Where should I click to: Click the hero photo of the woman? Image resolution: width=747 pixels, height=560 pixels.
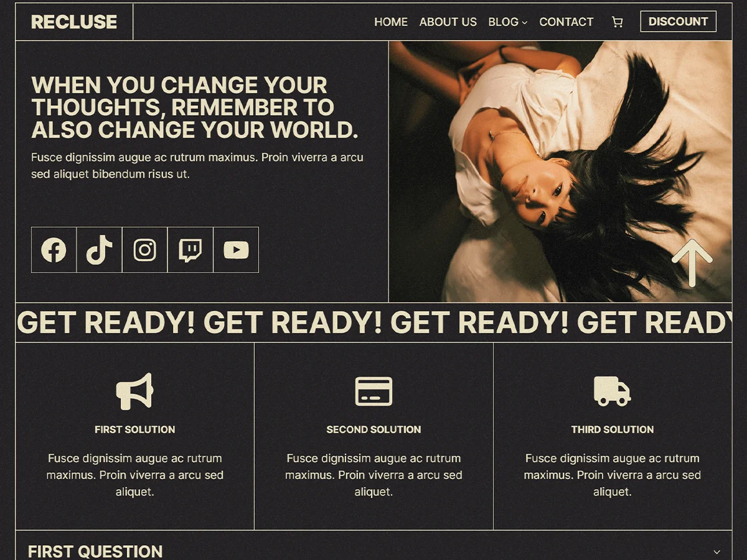coord(560,172)
